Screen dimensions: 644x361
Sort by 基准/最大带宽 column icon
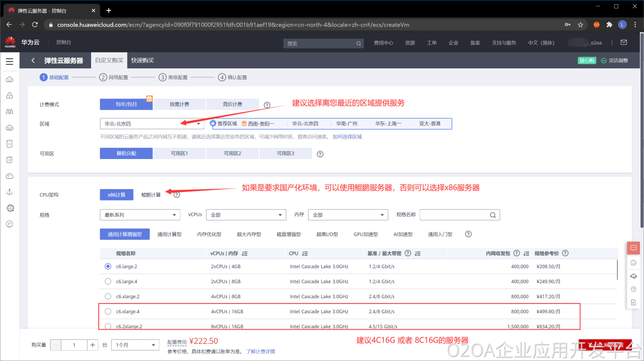(x=417, y=254)
